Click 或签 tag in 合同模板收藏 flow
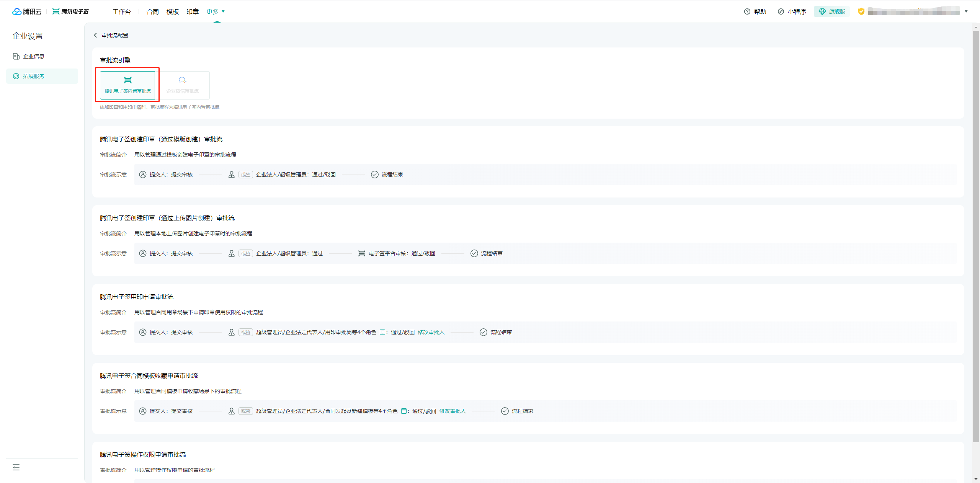Viewport: 980px width, 483px height. pyautogui.click(x=246, y=411)
